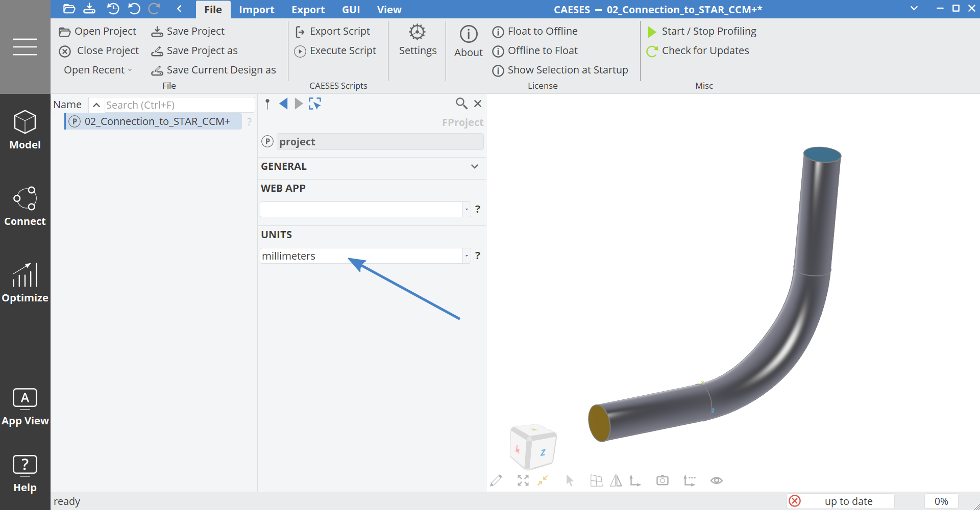Screen dimensions: 980x510
Task: Toggle visibility with the eye icon
Action: (x=717, y=480)
